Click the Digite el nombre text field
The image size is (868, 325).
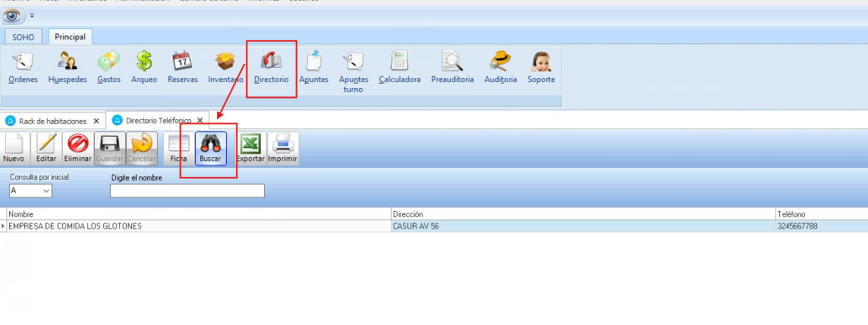(x=187, y=191)
